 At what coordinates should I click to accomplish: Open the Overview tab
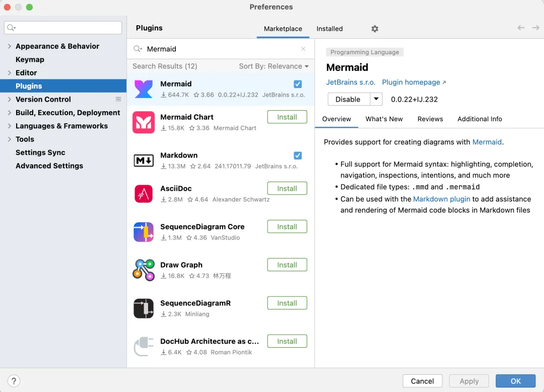point(336,119)
